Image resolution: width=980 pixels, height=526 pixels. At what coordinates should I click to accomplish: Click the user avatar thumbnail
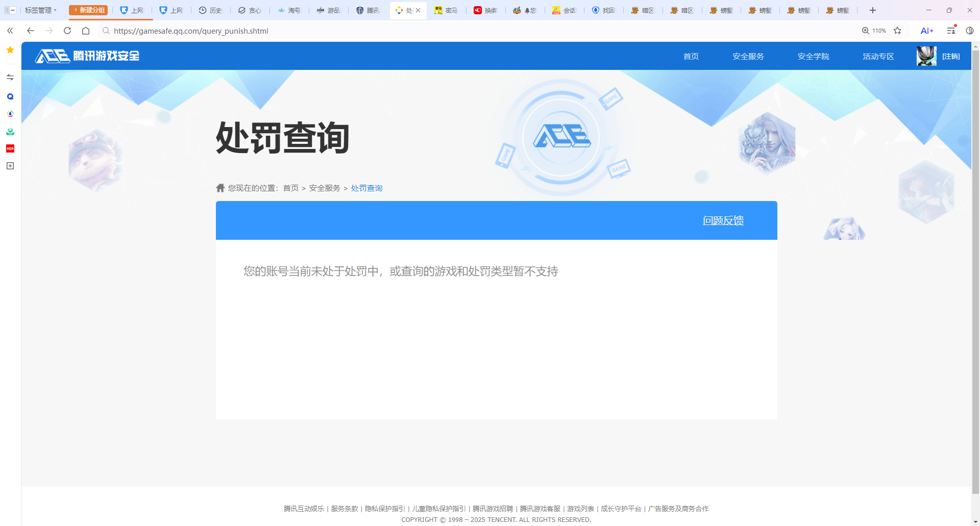tap(926, 56)
